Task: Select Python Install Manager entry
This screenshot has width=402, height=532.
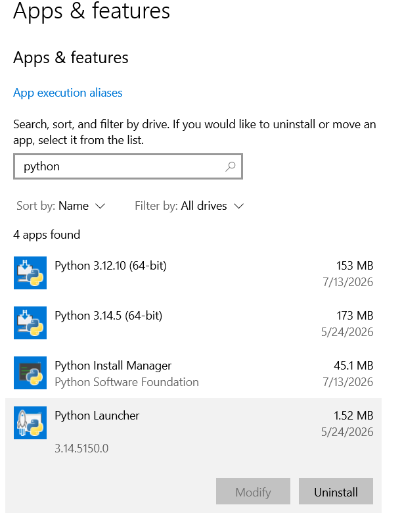Action: pyautogui.click(x=193, y=373)
